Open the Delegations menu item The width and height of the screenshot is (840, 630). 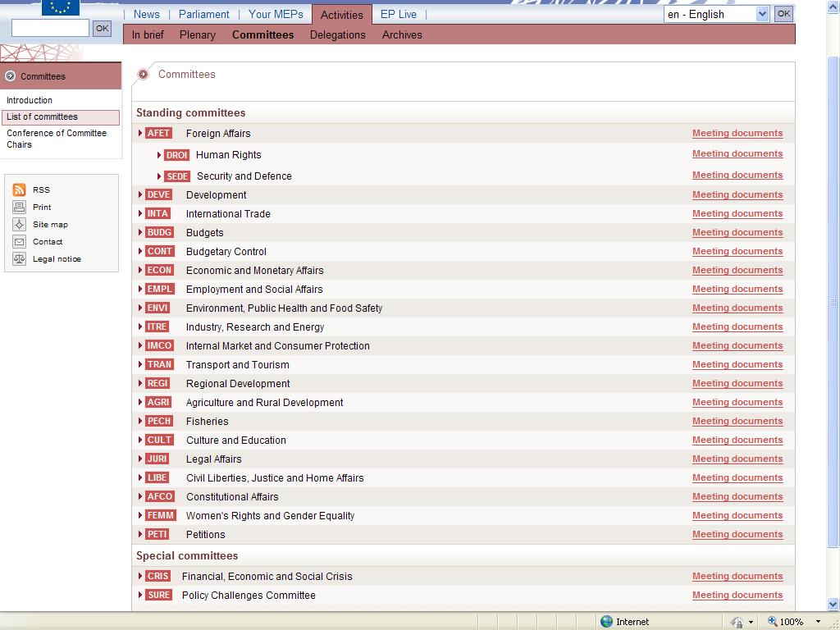click(x=337, y=34)
